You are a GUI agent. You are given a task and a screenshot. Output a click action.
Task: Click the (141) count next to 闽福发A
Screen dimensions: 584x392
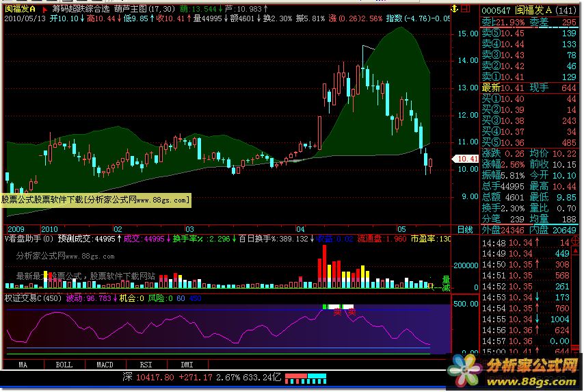[x=566, y=10]
